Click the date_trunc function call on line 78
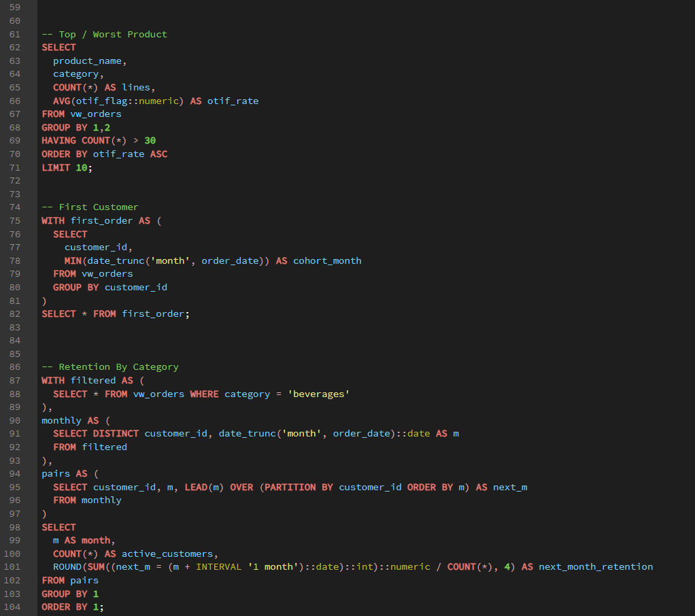Screen dimensions: 695x616 pos(118,260)
